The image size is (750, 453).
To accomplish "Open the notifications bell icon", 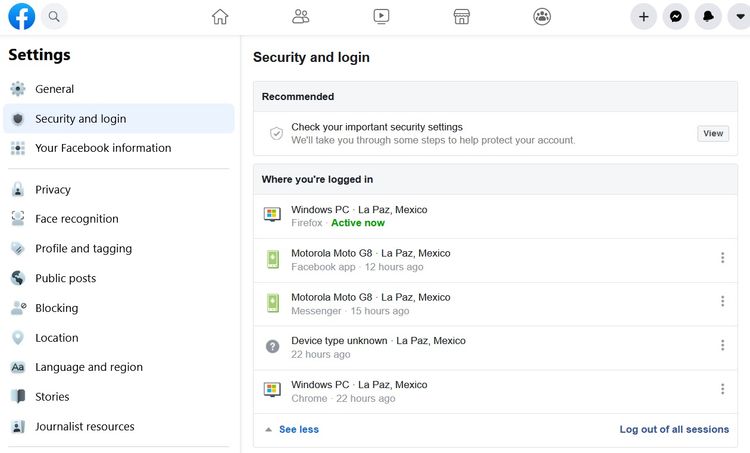I will pos(708,17).
